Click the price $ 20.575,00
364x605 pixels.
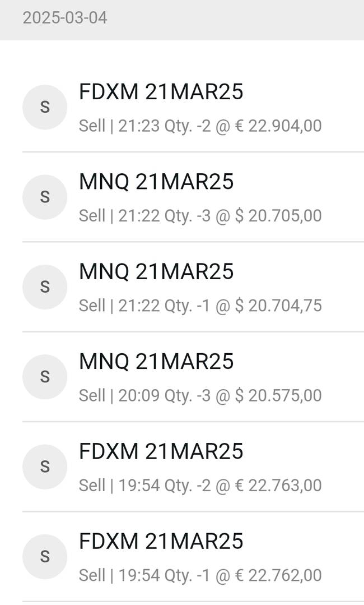(x=278, y=396)
